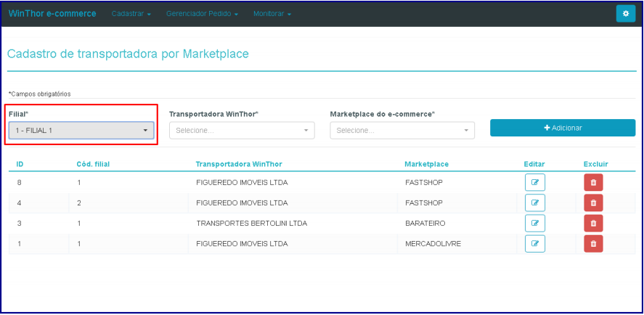
Task: Click the WinThor e-commerce brand link
Action: coord(52,14)
